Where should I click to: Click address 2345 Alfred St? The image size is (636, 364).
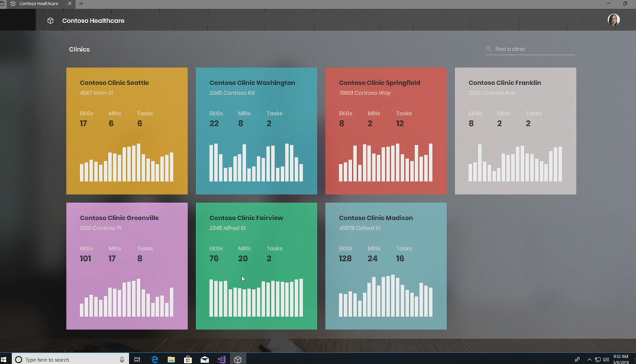[x=227, y=228]
